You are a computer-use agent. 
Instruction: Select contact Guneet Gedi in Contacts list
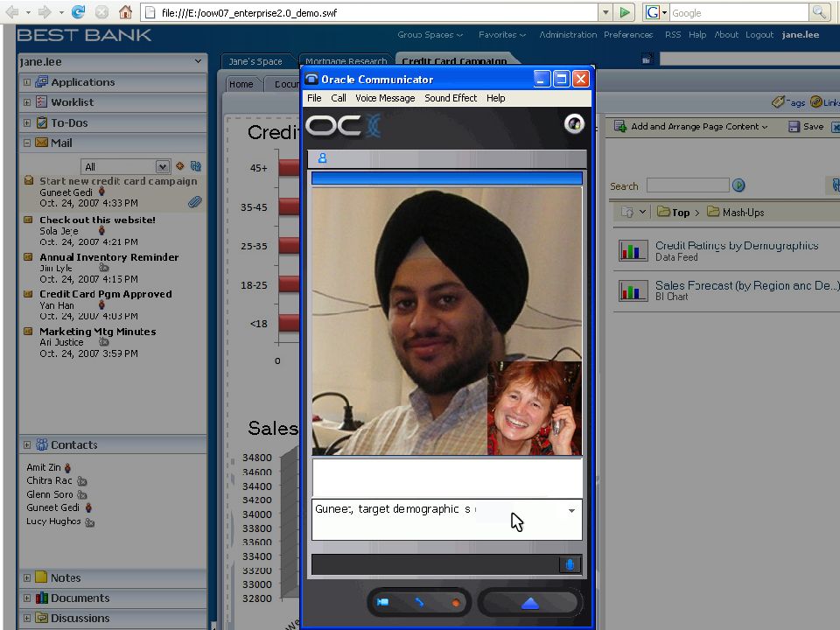(x=52, y=507)
